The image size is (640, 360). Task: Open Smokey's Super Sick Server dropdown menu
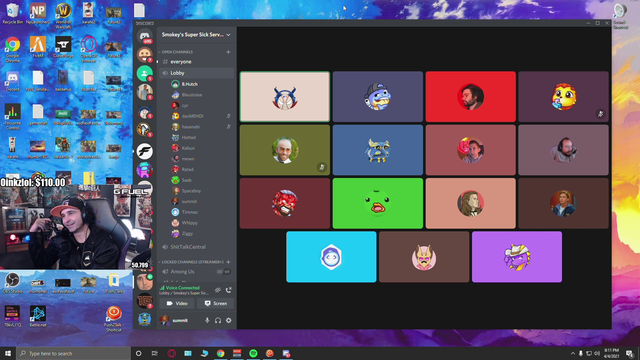pyautogui.click(x=196, y=35)
